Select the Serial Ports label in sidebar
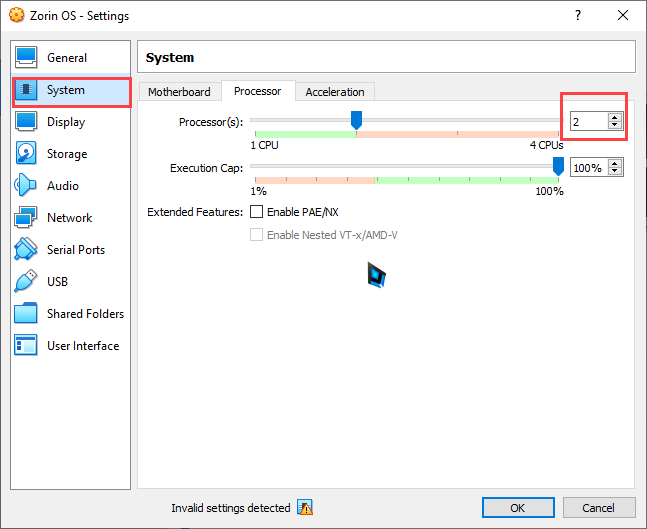Image resolution: width=647 pixels, height=529 pixels. 76,250
